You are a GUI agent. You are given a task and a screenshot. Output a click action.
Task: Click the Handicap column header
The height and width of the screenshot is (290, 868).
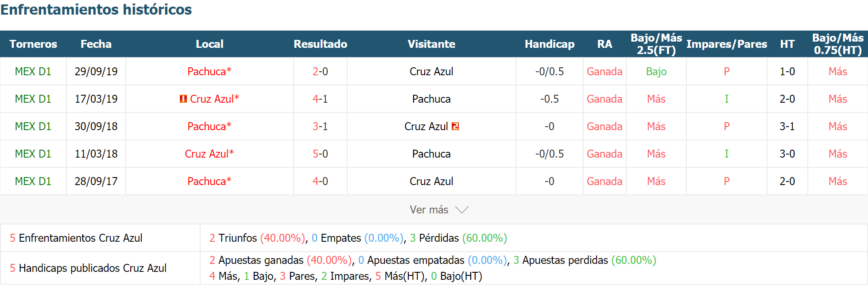coord(550,44)
